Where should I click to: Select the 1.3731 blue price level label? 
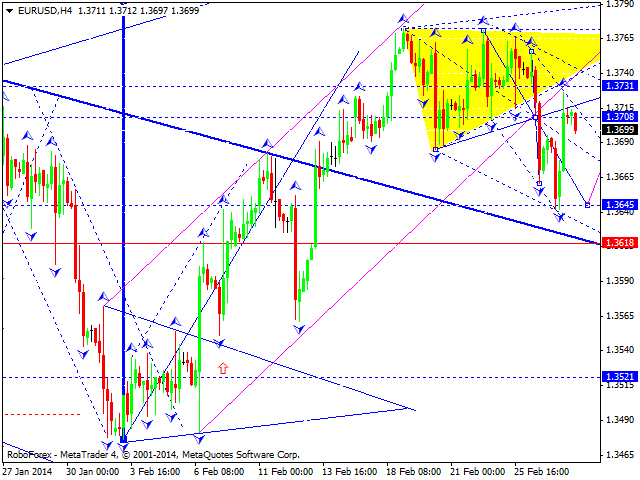(x=620, y=86)
